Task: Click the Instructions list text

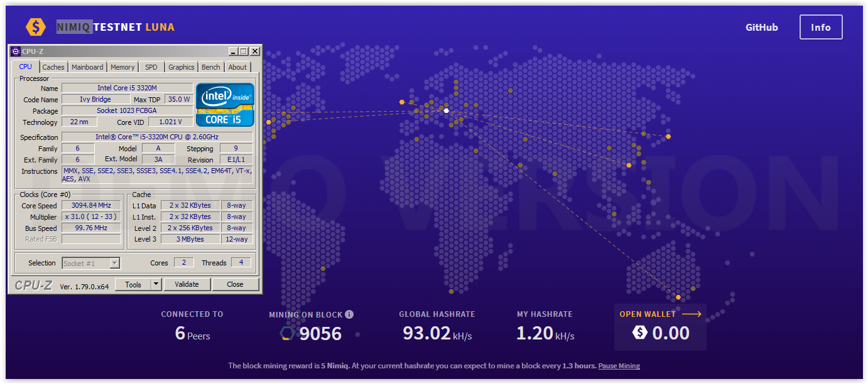Action: [x=157, y=175]
